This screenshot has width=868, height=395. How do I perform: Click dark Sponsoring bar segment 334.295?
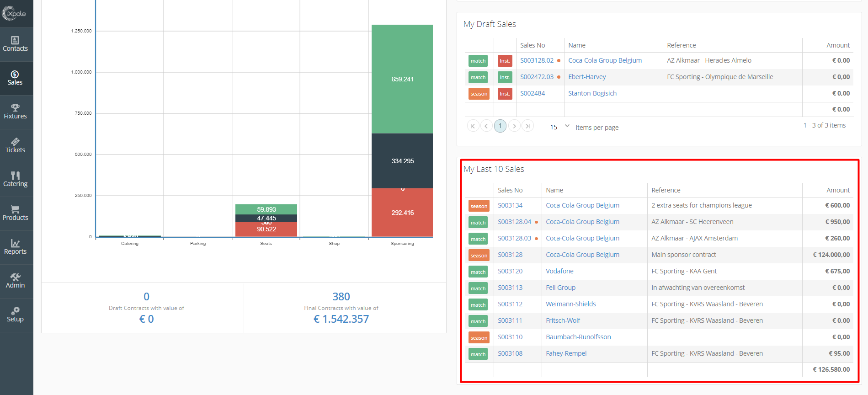[x=402, y=161]
